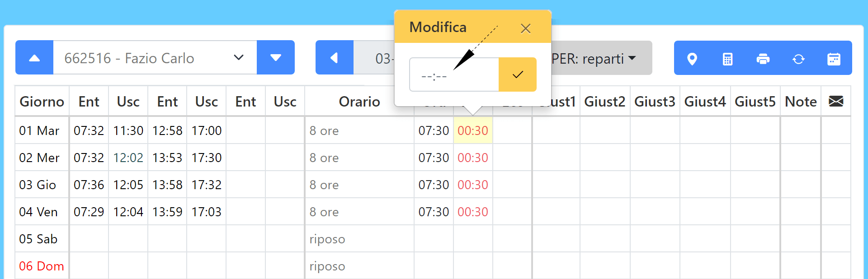This screenshot has width=868, height=279.
Task: Close the Modifica popup
Action: [525, 28]
